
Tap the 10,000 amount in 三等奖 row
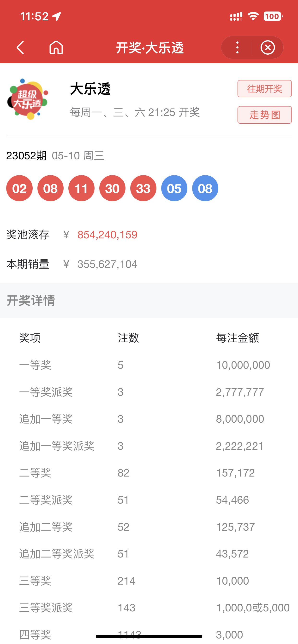click(232, 581)
